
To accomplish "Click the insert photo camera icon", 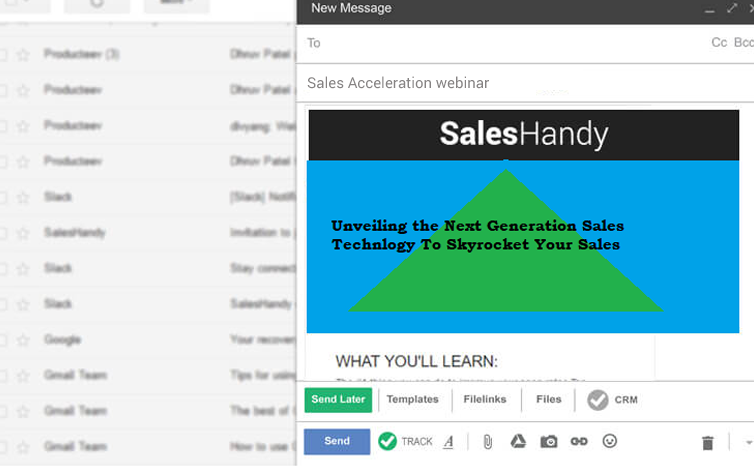I will (x=549, y=441).
